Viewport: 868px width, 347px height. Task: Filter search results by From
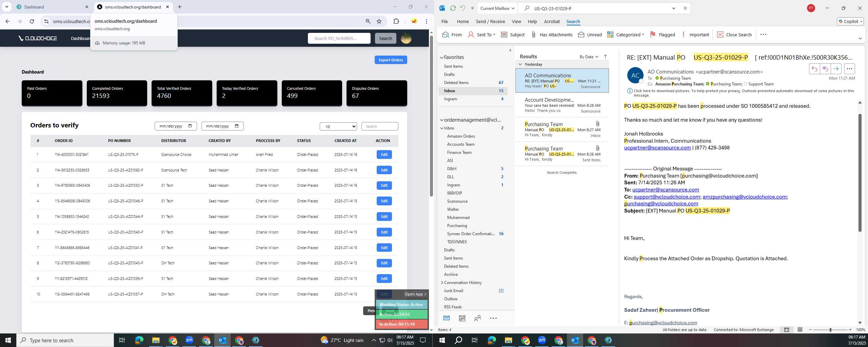pos(452,35)
